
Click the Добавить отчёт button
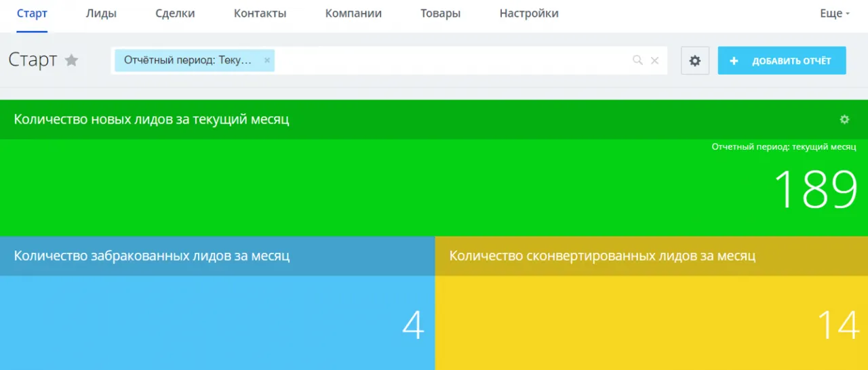(x=782, y=60)
